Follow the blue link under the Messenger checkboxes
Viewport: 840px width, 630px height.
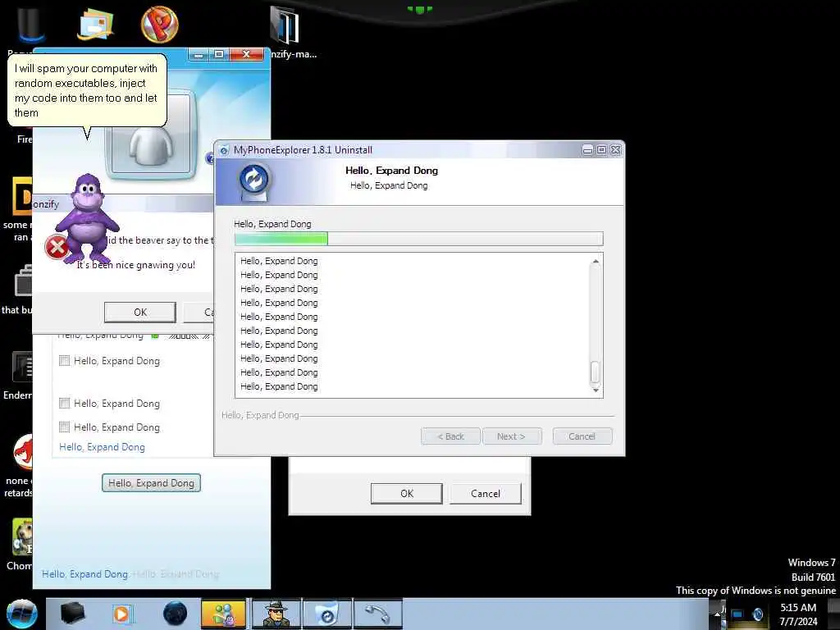102,447
